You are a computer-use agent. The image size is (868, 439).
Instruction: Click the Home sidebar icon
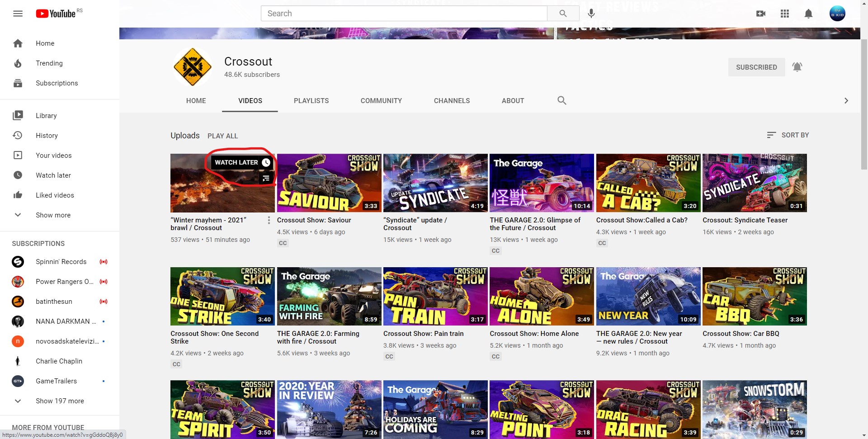coord(18,43)
